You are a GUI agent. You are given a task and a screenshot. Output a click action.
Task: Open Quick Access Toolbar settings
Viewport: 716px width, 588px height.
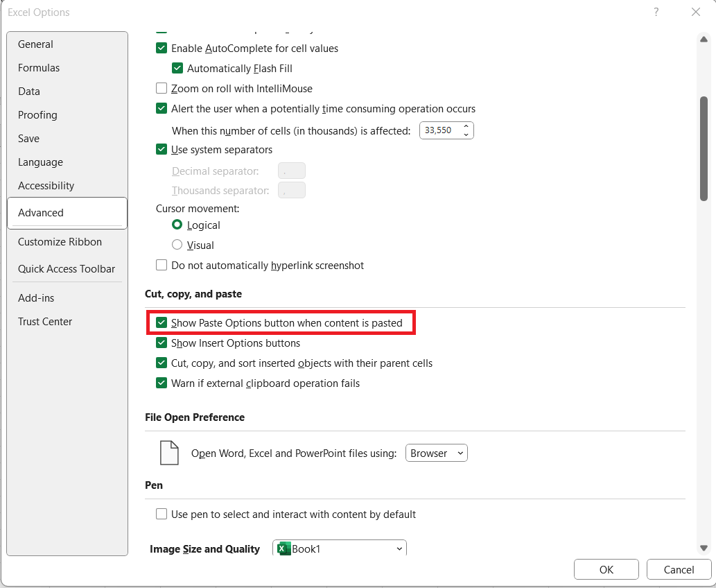click(67, 268)
